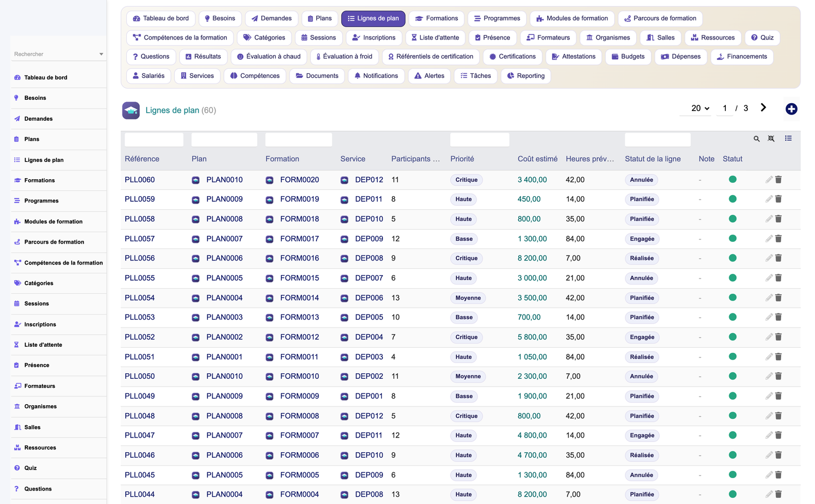Viewport: 815px width, 504px height.
Task: Click service icon beside DEP001
Action: [x=345, y=396]
